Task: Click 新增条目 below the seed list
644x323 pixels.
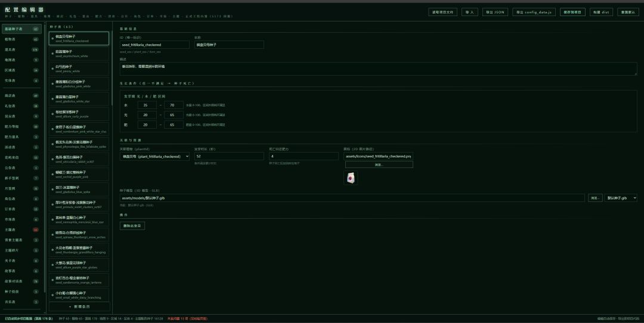Action: tap(79, 306)
